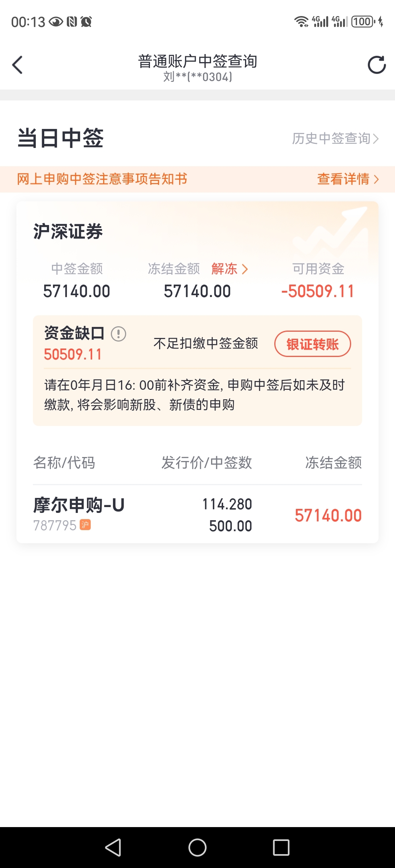Viewport: 395px width, 868px height.
Task: Click the 银证转账 transfer button
Action: pyautogui.click(x=313, y=344)
